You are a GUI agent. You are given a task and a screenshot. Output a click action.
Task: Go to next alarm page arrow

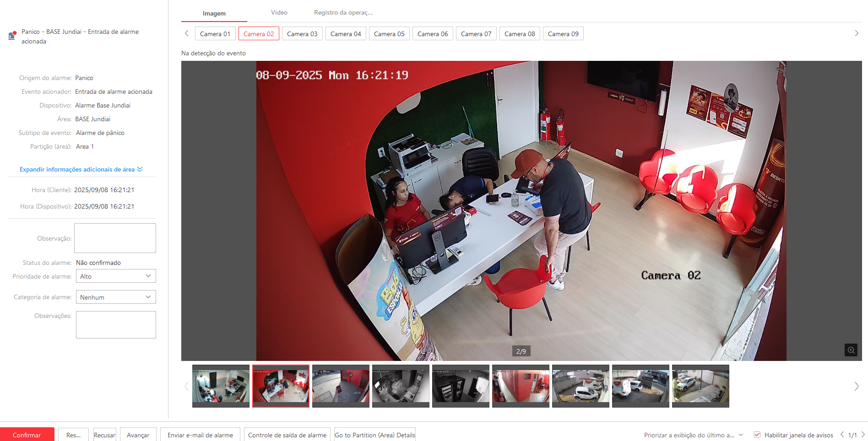point(863,435)
